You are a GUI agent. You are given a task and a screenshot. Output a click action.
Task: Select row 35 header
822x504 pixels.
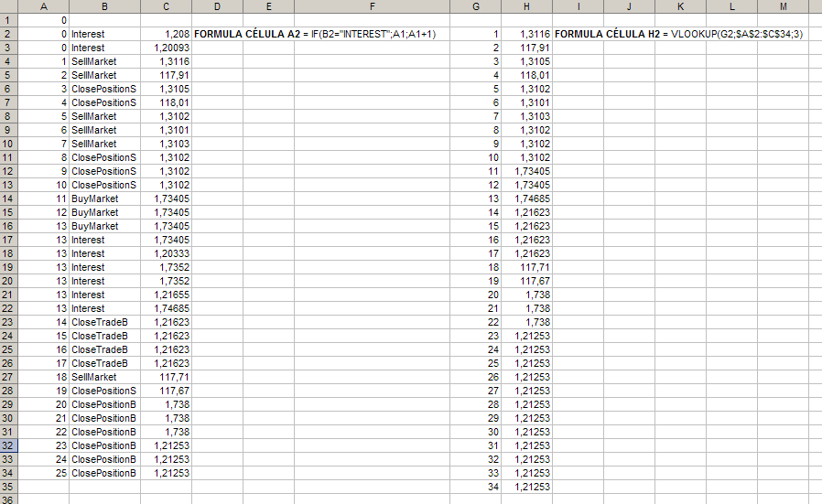point(8,487)
